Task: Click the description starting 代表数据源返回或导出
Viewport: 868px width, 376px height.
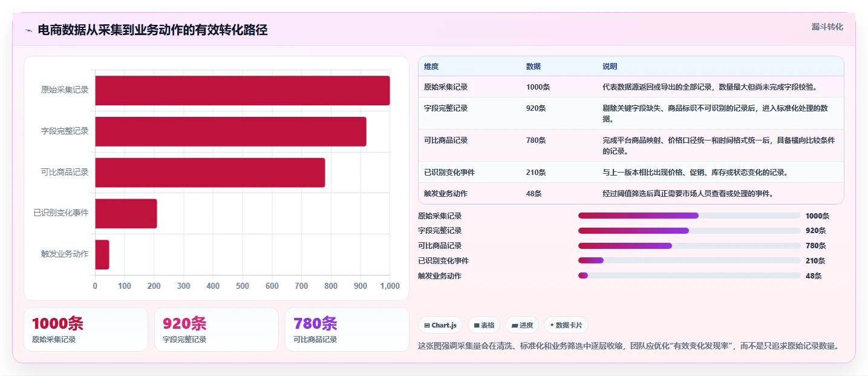Action: pyautogui.click(x=710, y=87)
